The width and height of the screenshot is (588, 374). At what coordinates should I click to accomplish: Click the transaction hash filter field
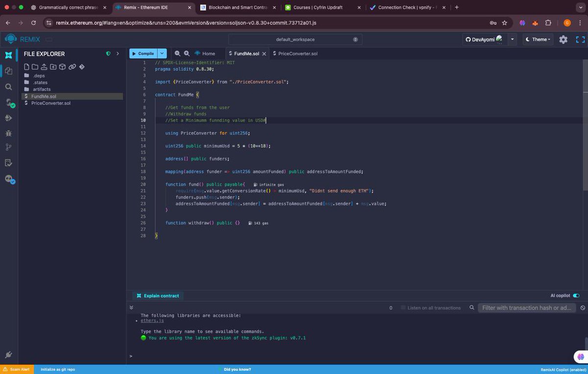pyautogui.click(x=526, y=308)
